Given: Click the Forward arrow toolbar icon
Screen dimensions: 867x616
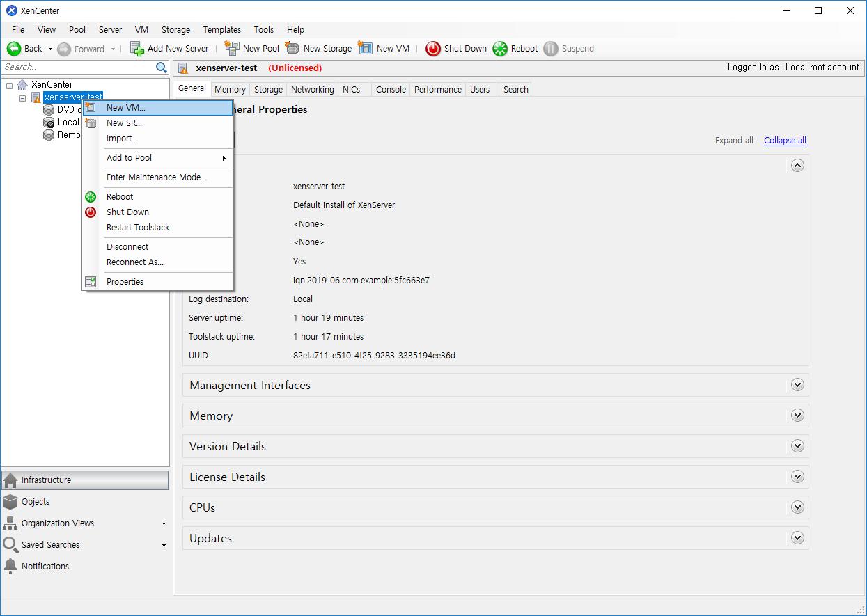Looking at the screenshot, I should (x=64, y=49).
